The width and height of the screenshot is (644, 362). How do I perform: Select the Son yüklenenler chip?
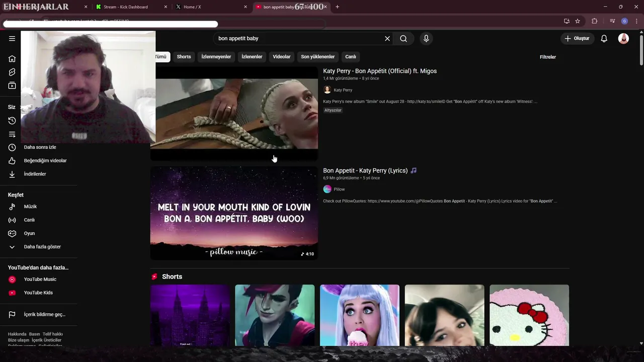pos(317,57)
